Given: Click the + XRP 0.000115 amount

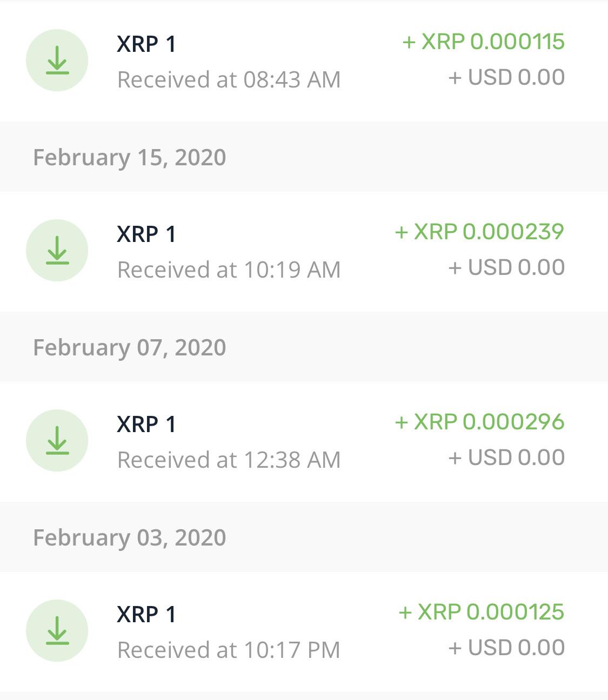Looking at the screenshot, I should pyautogui.click(x=483, y=42).
